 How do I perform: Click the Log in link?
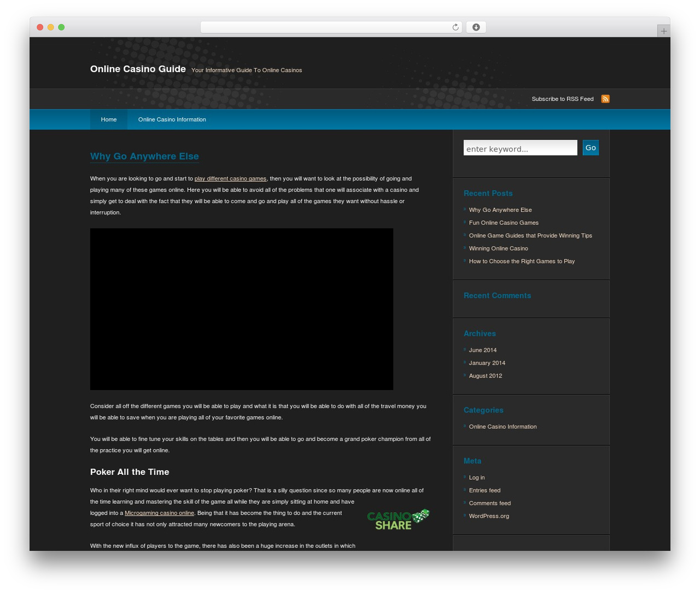(476, 478)
